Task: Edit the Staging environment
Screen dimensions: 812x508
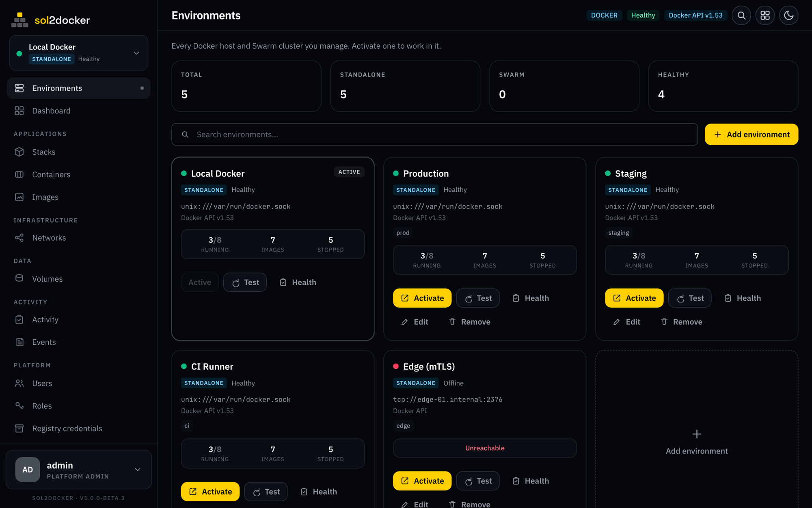Action: pyautogui.click(x=626, y=322)
